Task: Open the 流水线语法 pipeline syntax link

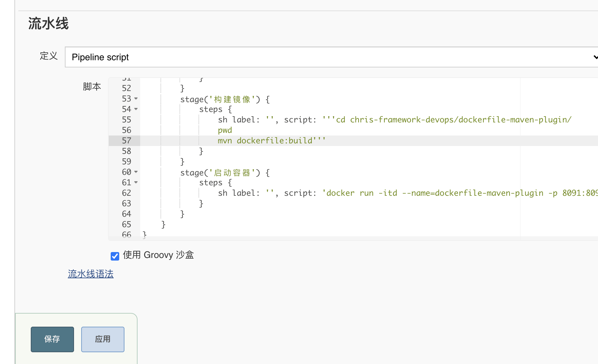Action: 91,274
